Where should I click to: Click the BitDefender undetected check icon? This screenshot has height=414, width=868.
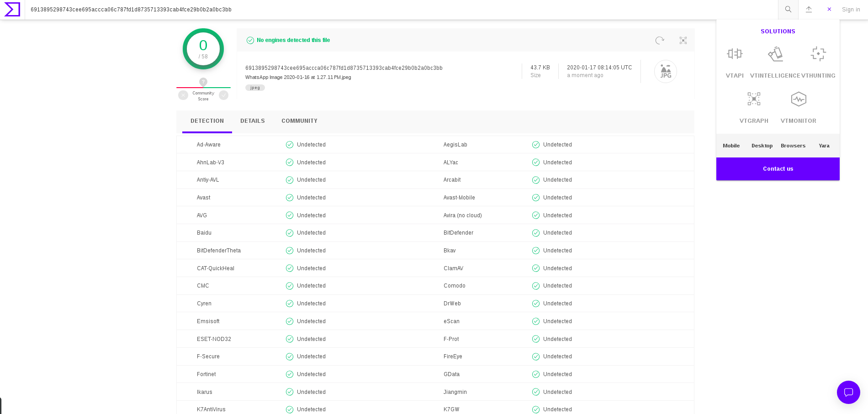point(536,233)
